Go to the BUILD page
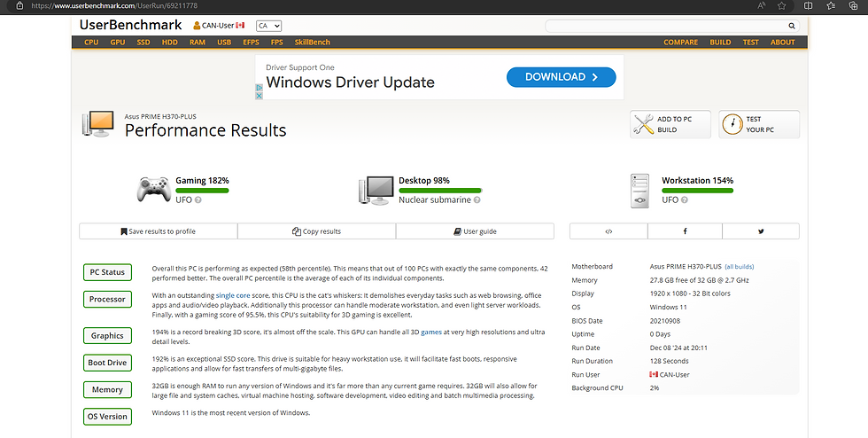Image resolution: width=868 pixels, height=438 pixels. (x=720, y=43)
